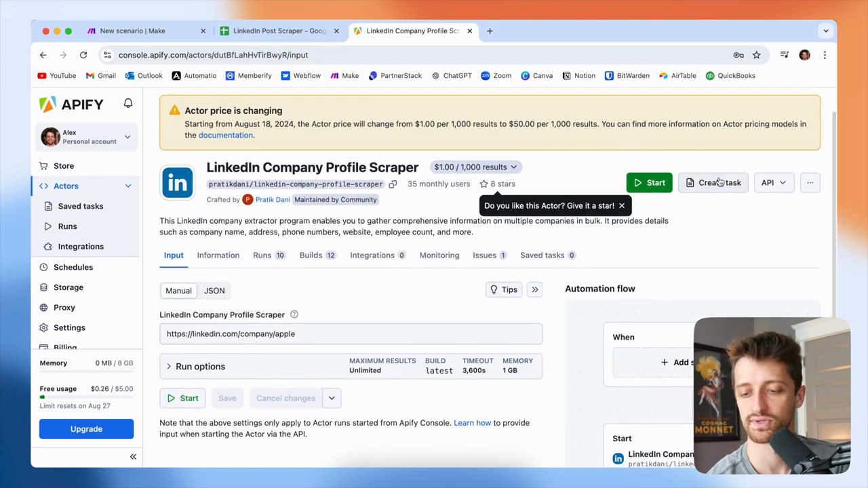Viewport: 868px width, 488px height.
Task: Open the QuickBooks bookmark
Action: [730, 76]
